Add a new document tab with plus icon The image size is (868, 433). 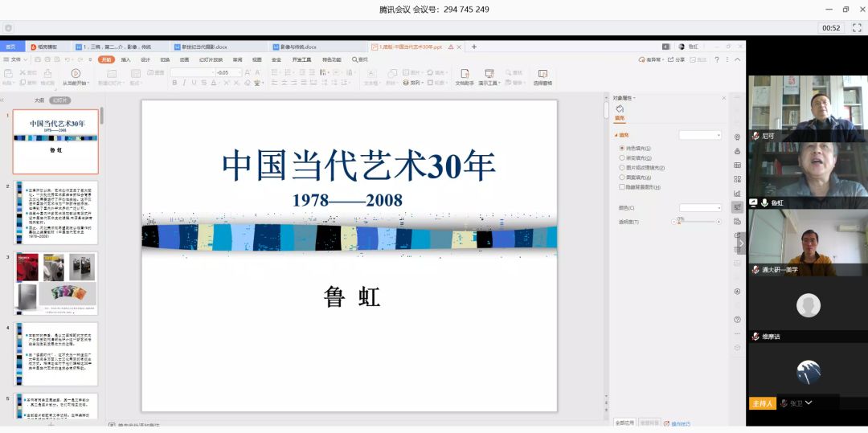tap(474, 47)
